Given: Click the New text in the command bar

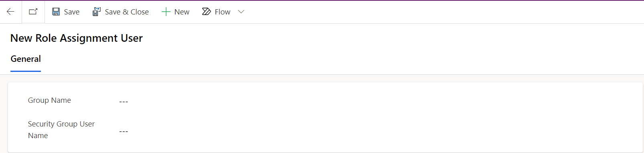Looking at the screenshot, I should 182,12.
